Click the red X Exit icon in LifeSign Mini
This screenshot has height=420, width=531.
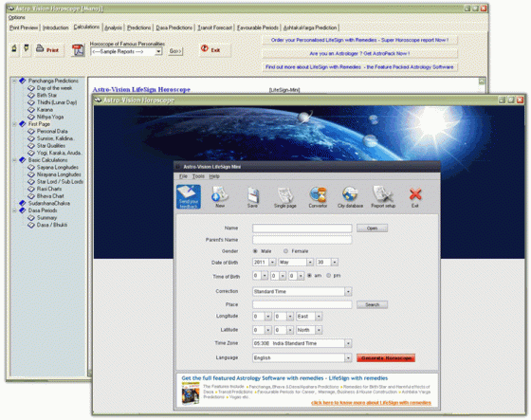[x=415, y=197]
